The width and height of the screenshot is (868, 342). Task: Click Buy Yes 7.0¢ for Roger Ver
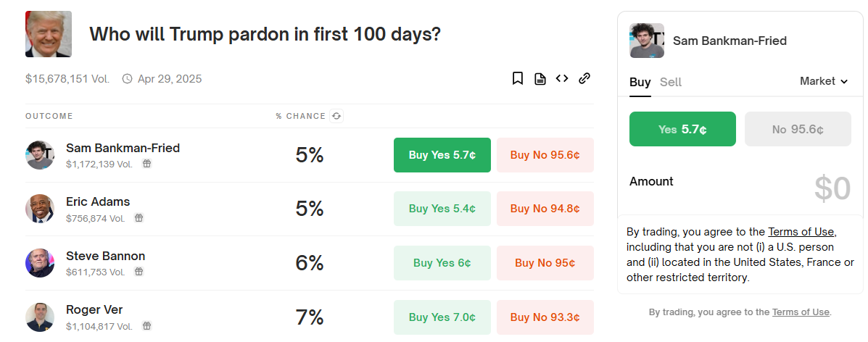pyautogui.click(x=442, y=317)
